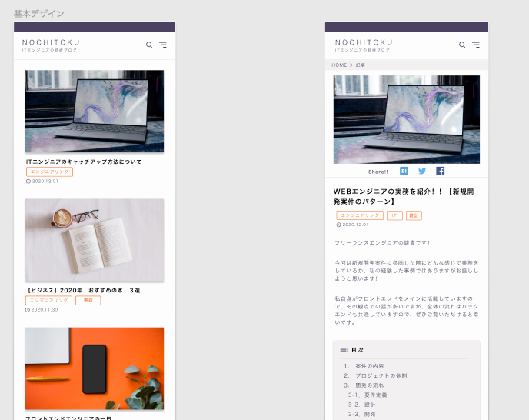The height and width of the screenshot is (420, 529).
Task: Click the 雑記 tag in the right article page
Action: click(x=414, y=215)
